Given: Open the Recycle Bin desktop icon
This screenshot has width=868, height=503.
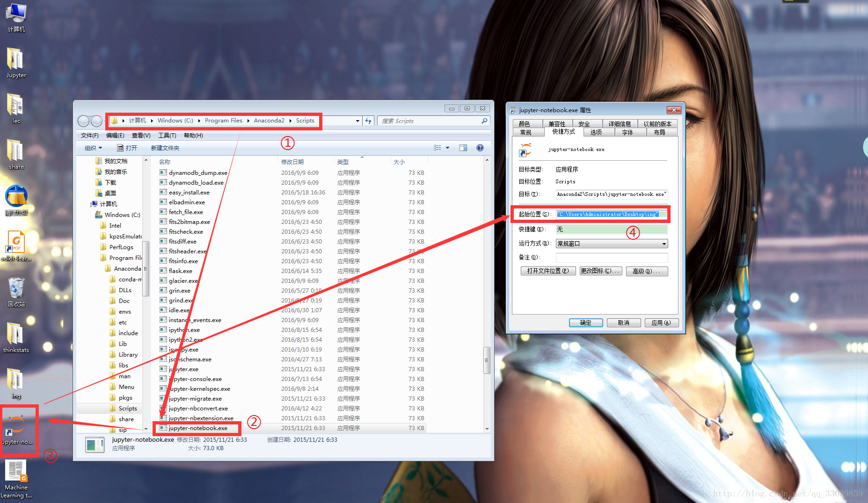Looking at the screenshot, I should click(16, 292).
